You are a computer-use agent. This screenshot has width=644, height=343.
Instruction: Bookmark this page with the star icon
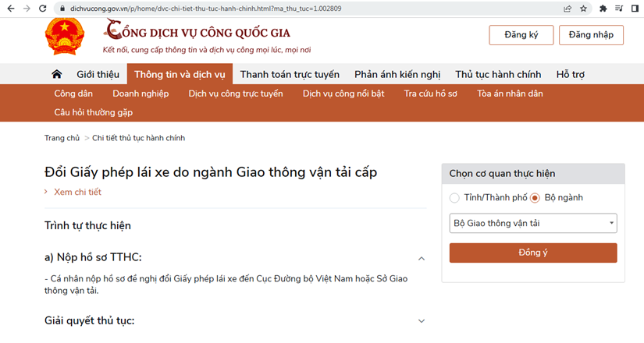[x=583, y=9]
